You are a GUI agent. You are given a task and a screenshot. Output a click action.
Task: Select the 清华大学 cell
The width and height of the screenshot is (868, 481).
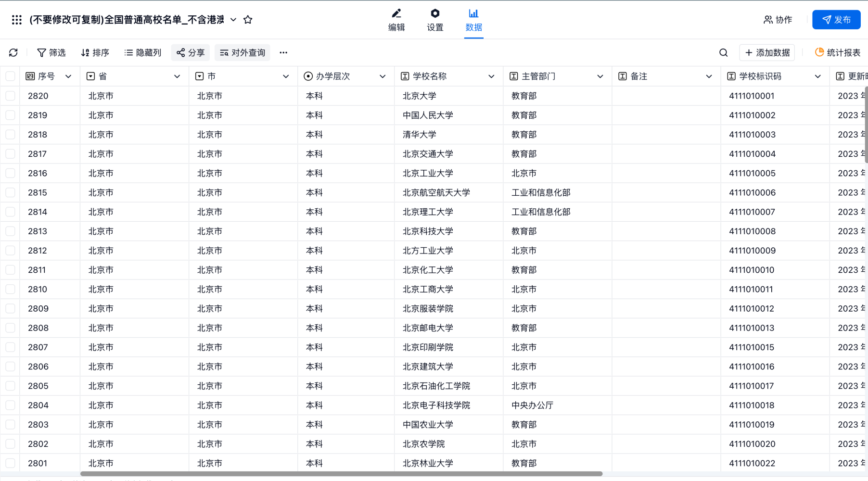[448, 134]
